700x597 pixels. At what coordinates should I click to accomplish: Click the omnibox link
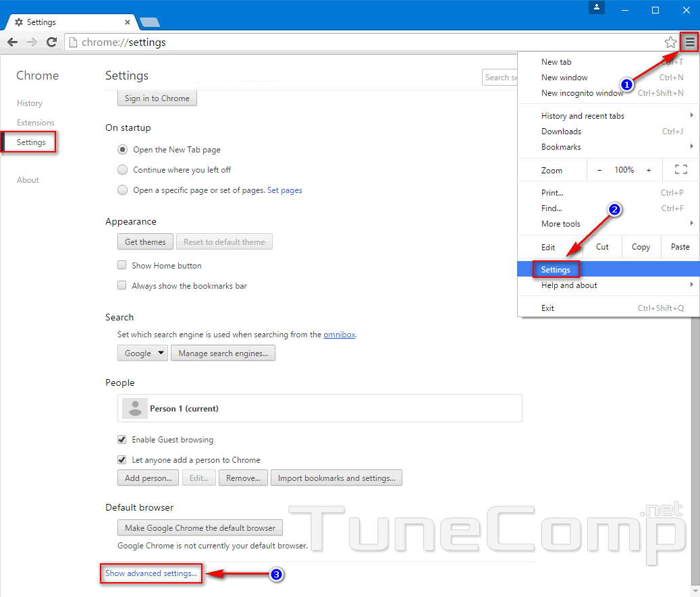coord(340,335)
